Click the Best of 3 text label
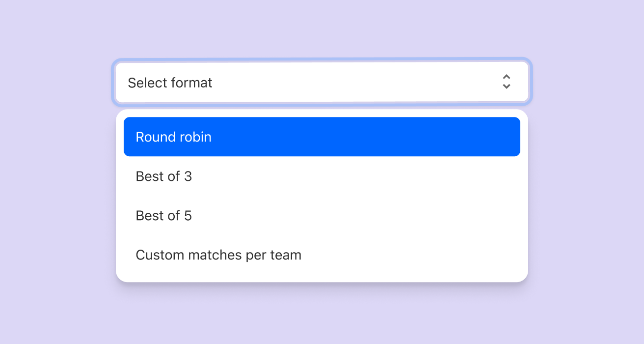Viewport: 644px width, 344px height. (163, 176)
